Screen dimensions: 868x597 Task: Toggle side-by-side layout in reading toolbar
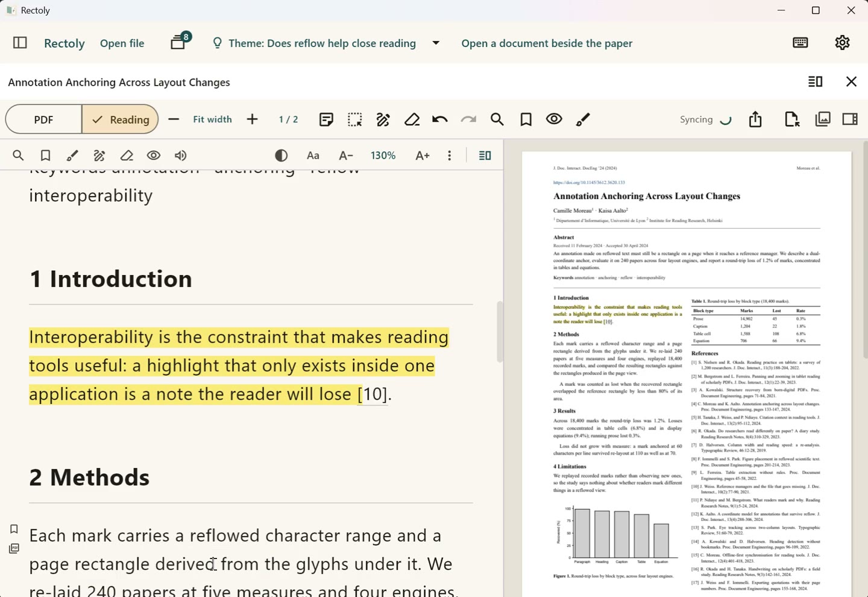(485, 156)
